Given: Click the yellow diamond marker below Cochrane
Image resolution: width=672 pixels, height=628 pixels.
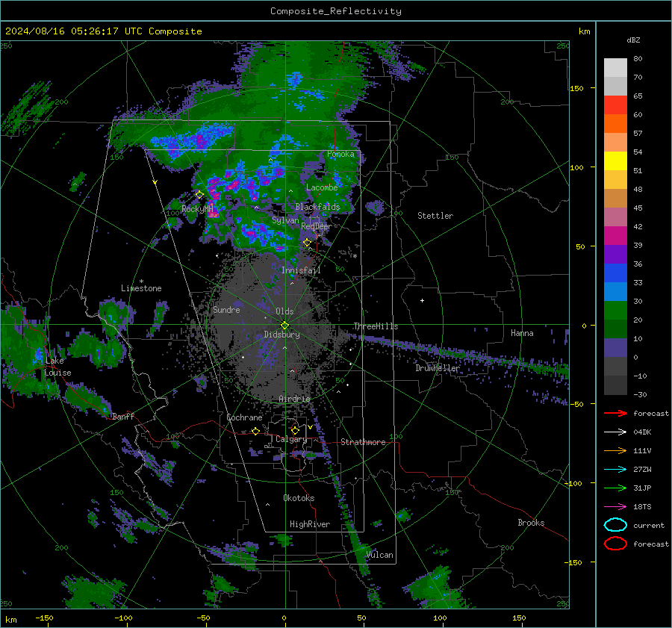Looking at the screenshot, I should pos(255,431).
